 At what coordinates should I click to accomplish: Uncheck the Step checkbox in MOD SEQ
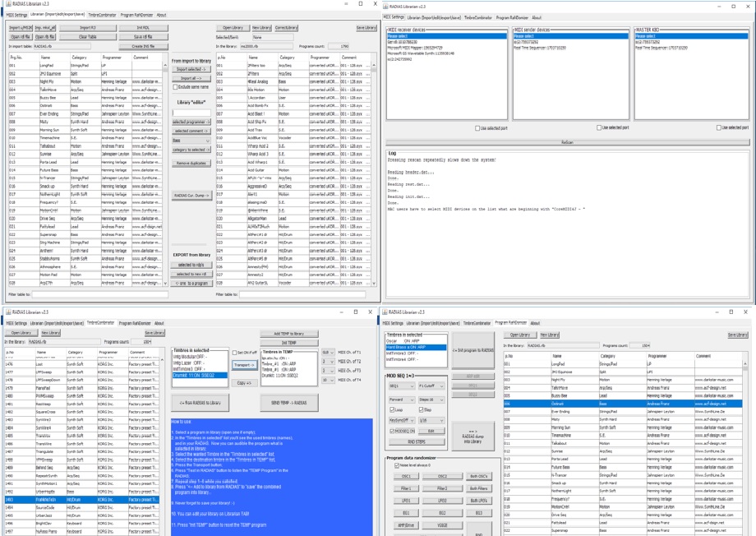click(421, 409)
